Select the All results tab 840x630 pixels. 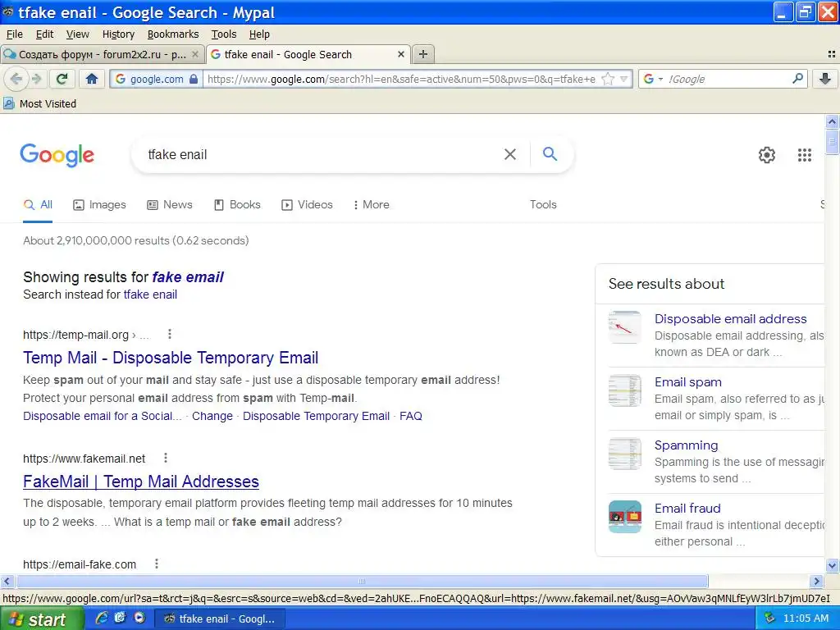click(x=38, y=204)
